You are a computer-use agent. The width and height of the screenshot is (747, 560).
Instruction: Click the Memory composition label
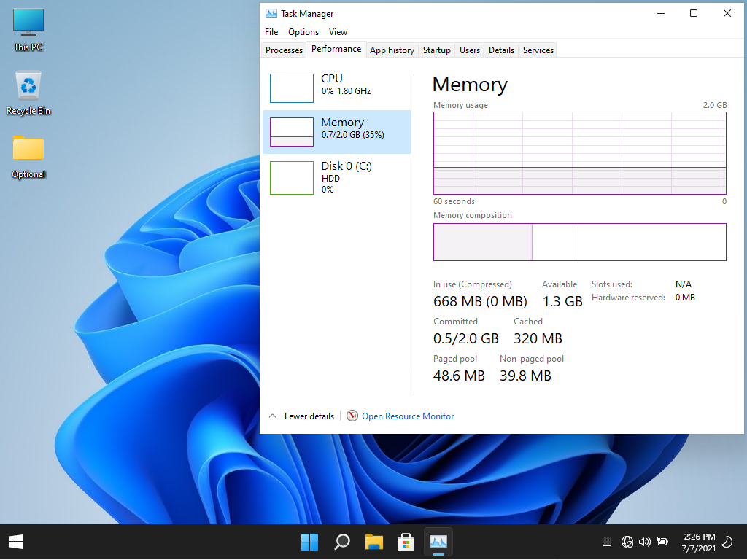473,215
